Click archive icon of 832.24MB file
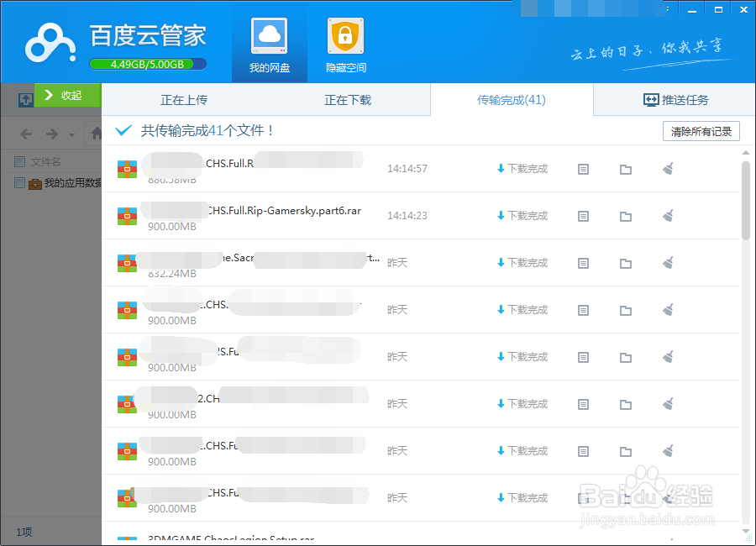 (128, 264)
